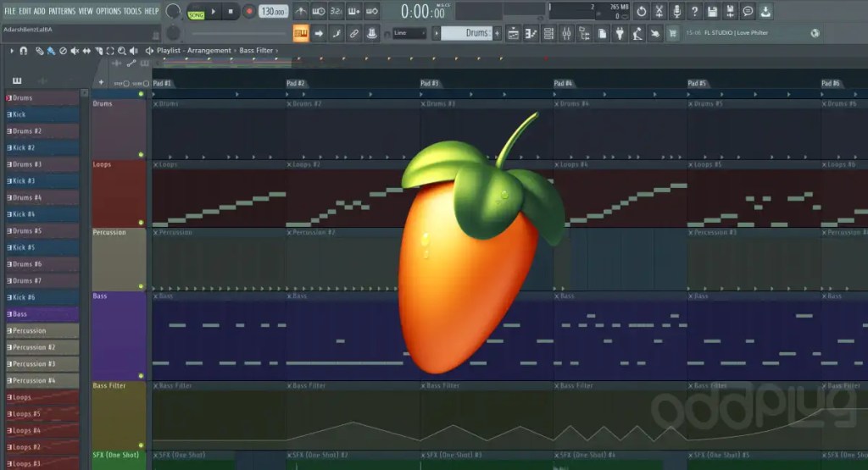Select the Playlist paint brush tool

click(51, 50)
